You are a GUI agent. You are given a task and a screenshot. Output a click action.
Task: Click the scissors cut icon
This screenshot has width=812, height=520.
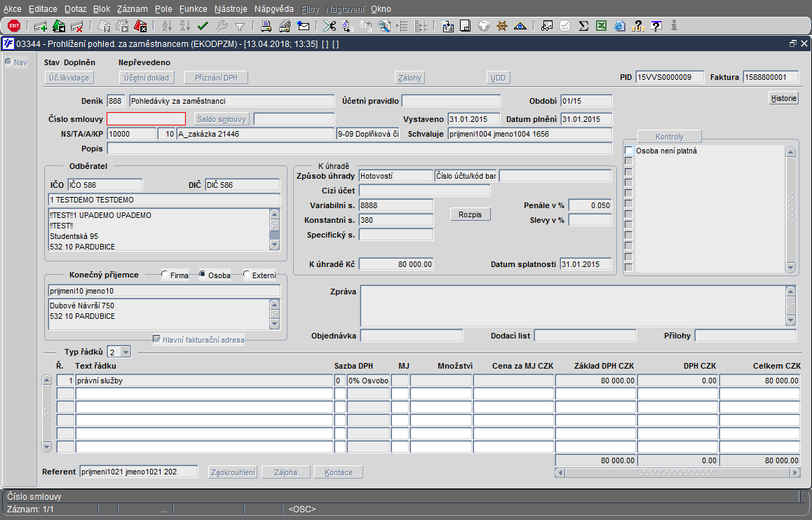click(x=328, y=26)
